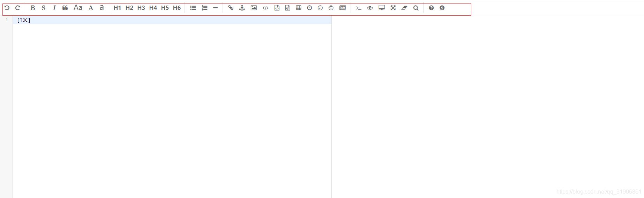Insert a reference link anchor

click(242, 8)
